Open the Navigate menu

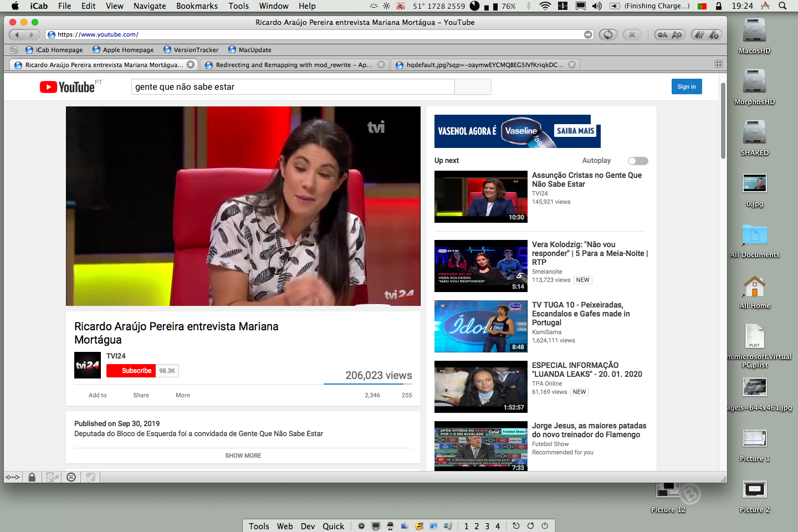click(150, 6)
